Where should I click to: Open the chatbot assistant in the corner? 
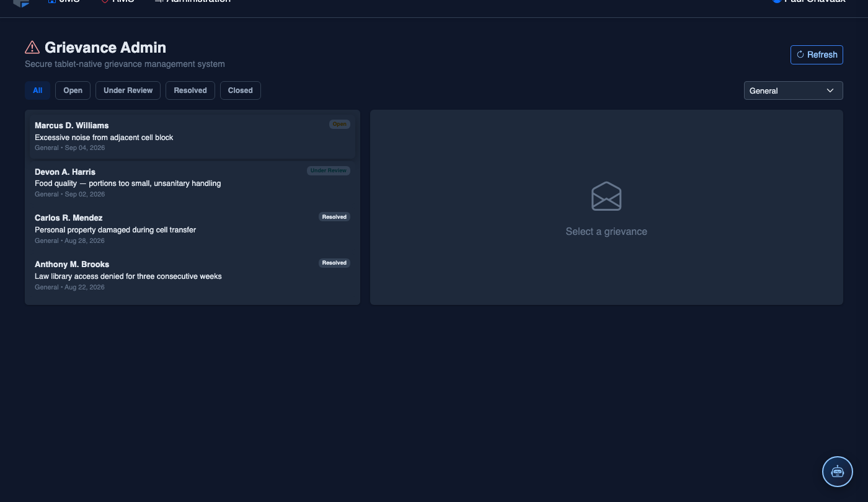pos(838,472)
